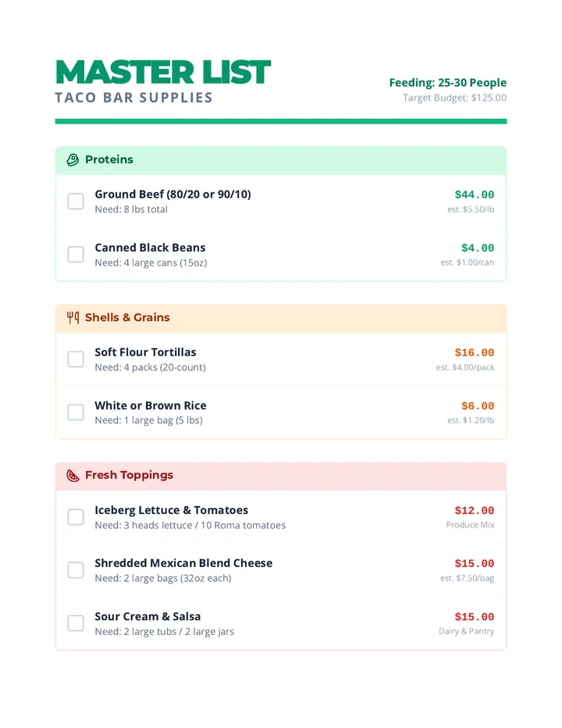Check the Sour Cream & Salsa checkbox
562x728 pixels.
click(x=76, y=623)
